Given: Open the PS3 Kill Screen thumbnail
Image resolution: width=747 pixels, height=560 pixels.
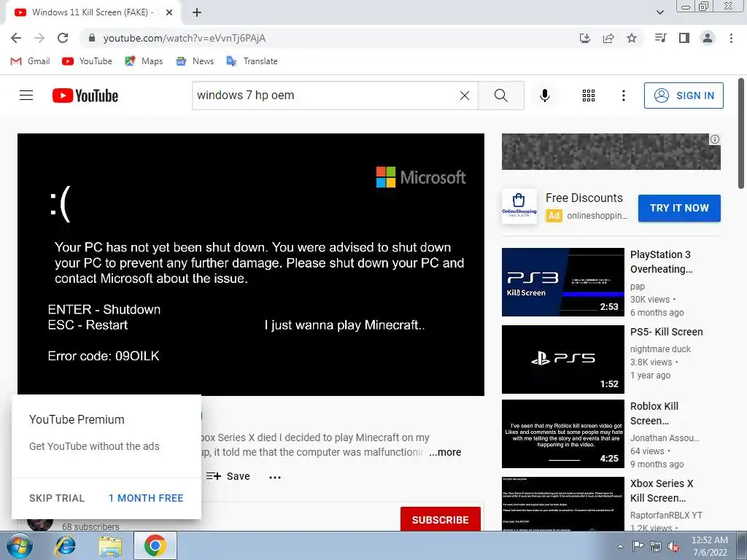Looking at the screenshot, I should (562, 282).
